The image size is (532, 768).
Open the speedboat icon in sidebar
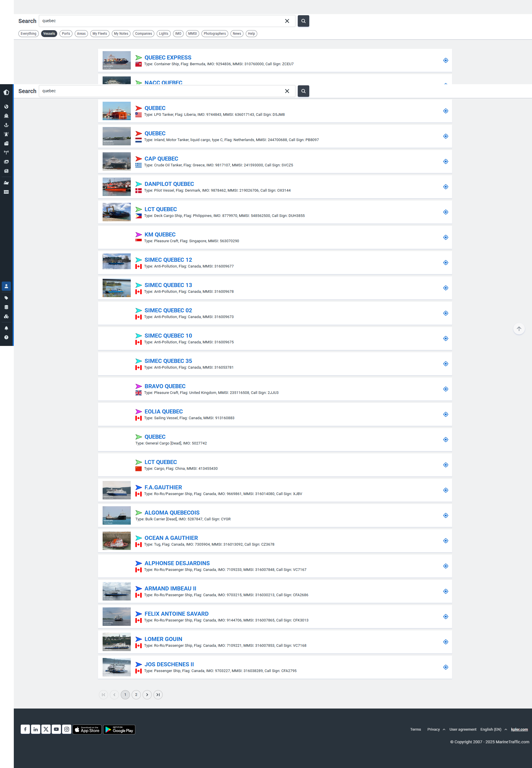pos(6,182)
